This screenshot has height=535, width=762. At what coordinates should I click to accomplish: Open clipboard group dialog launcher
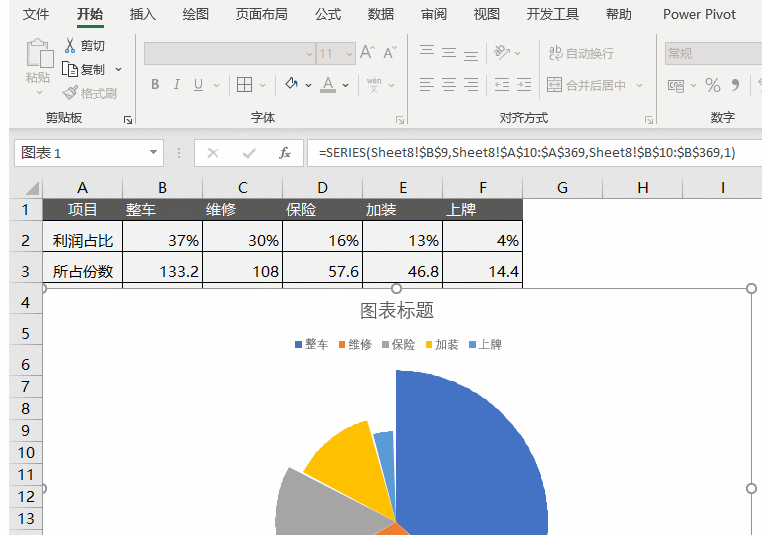pos(128,120)
